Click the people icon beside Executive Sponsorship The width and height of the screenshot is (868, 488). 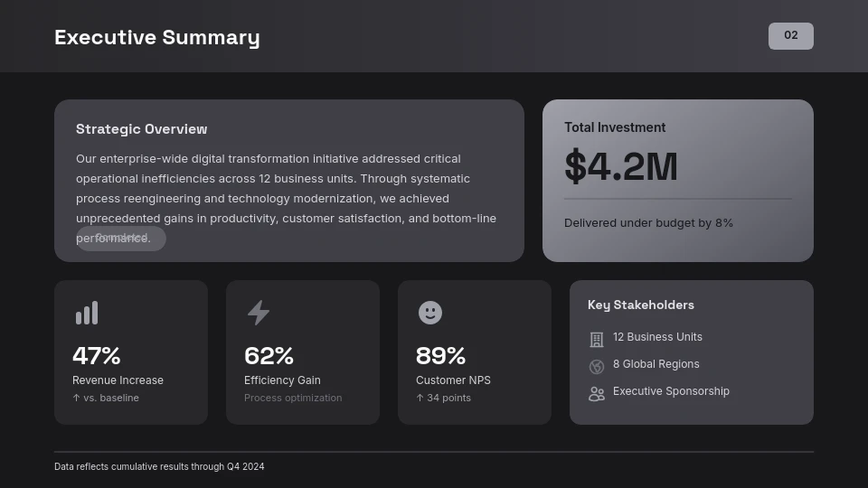coord(596,393)
